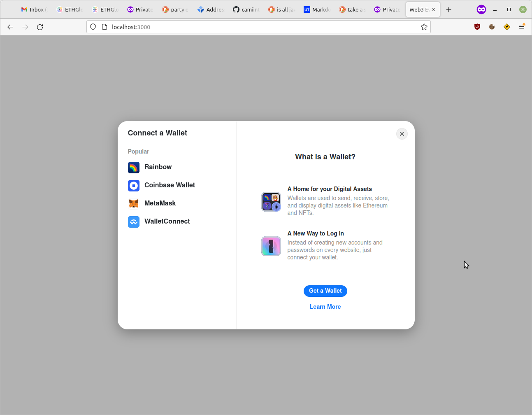Image resolution: width=532 pixels, height=415 pixels.
Task: Select the Rainbow wallet icon
Action: point(134,167)
